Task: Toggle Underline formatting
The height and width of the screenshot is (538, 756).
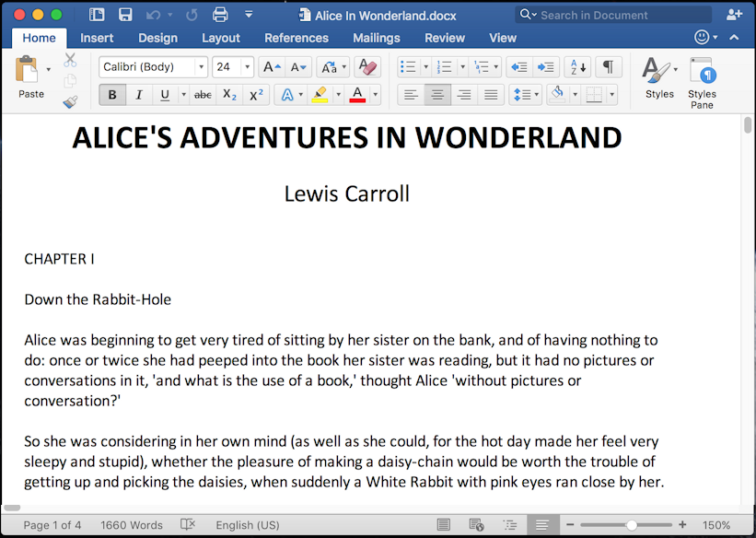Action: (x=165, y=95)
